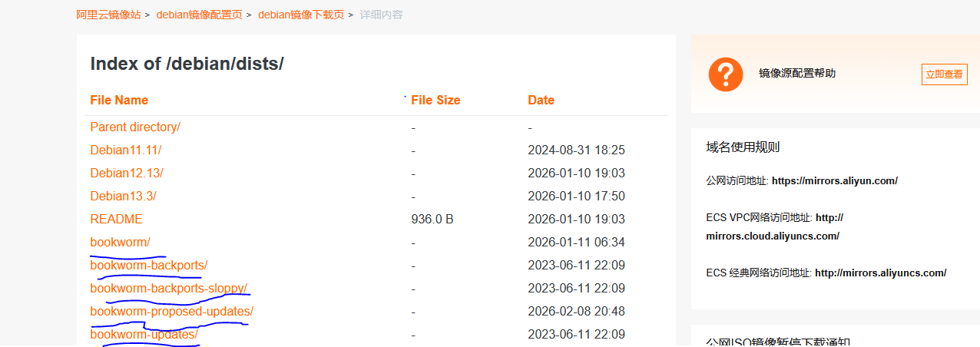Image resolution: width=980 pixels, height=347 pixels.
Task: Navigate to debian镜像下载页 breadcrumb
Action: (x=301, y=15)
